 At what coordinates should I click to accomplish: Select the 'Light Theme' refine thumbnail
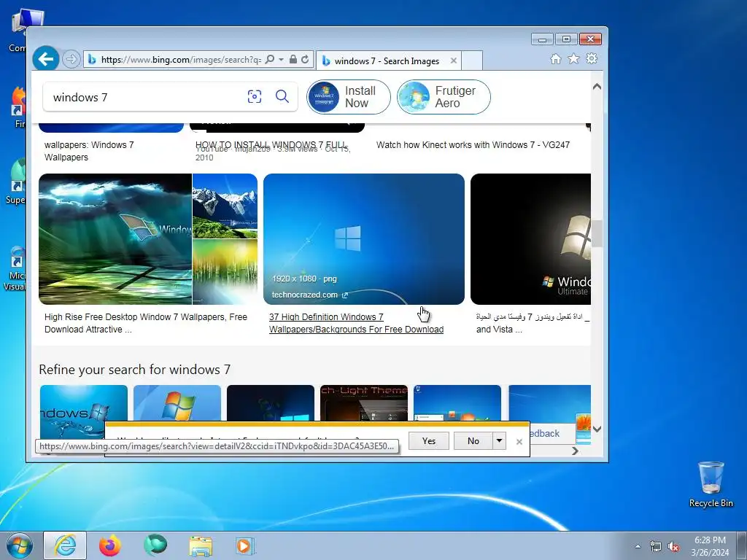click(x=364, y=402)
